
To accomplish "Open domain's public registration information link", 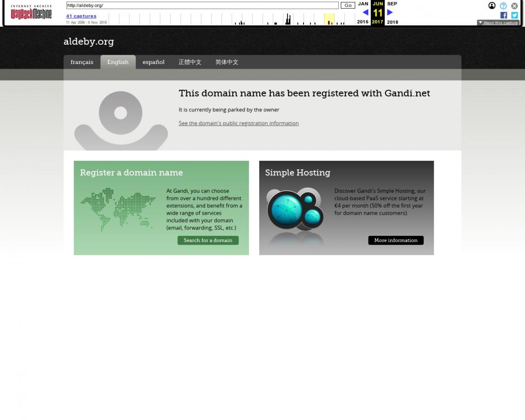I will (239, 123).
